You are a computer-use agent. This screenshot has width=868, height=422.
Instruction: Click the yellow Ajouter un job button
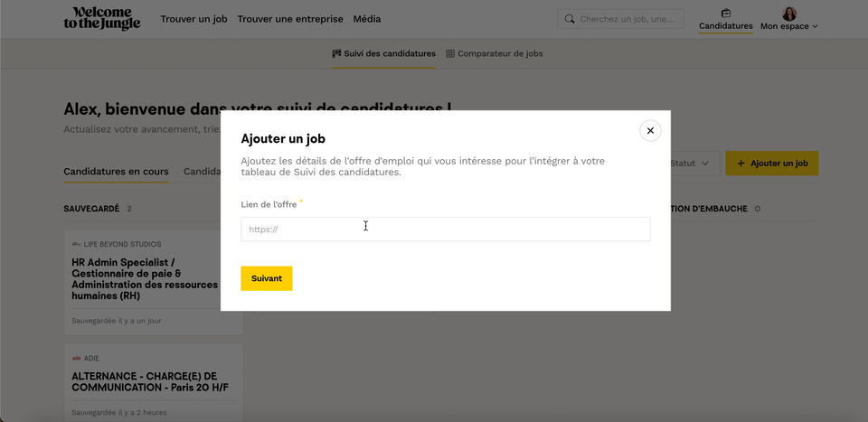[x=771, y=164]
